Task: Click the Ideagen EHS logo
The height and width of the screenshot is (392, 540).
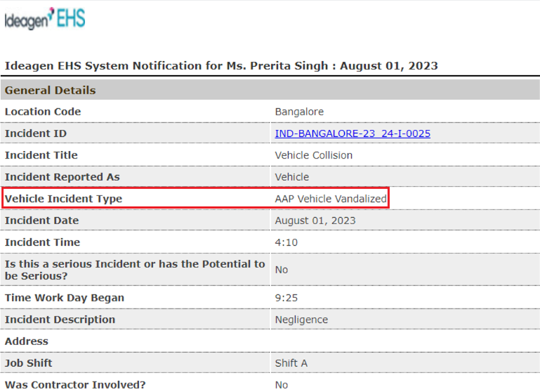Action: [x=45, y=18]
